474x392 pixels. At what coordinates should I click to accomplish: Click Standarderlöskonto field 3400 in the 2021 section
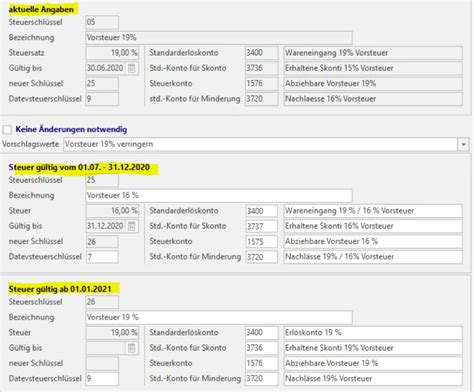pos(261,333)
